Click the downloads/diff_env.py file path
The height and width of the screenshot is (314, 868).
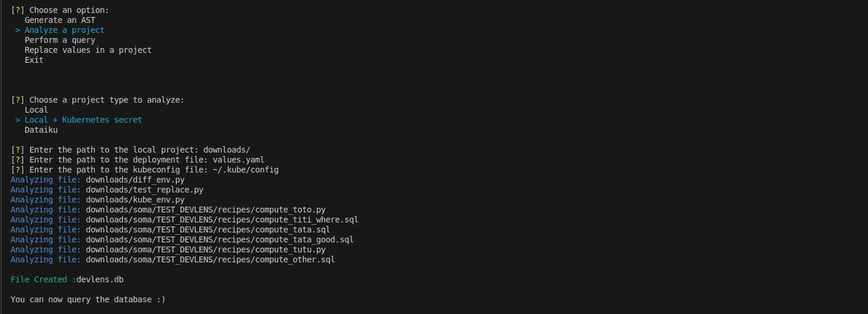pyautogui.click(x=135, y=180)
